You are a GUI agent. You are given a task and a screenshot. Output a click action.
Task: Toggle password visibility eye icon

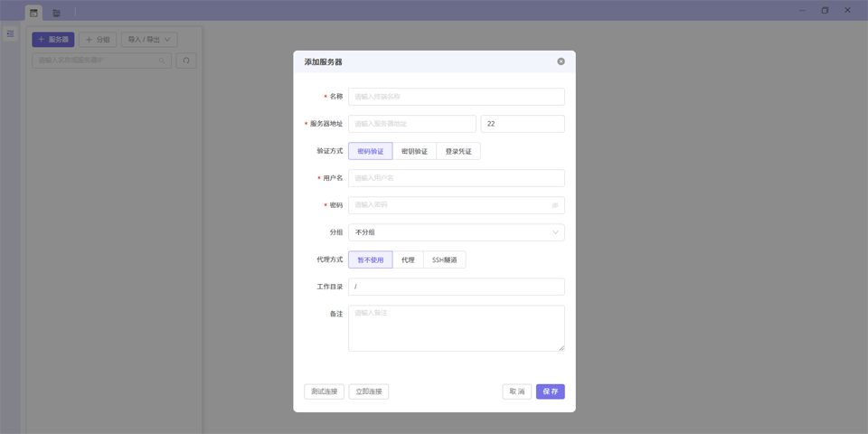[555, 205]
